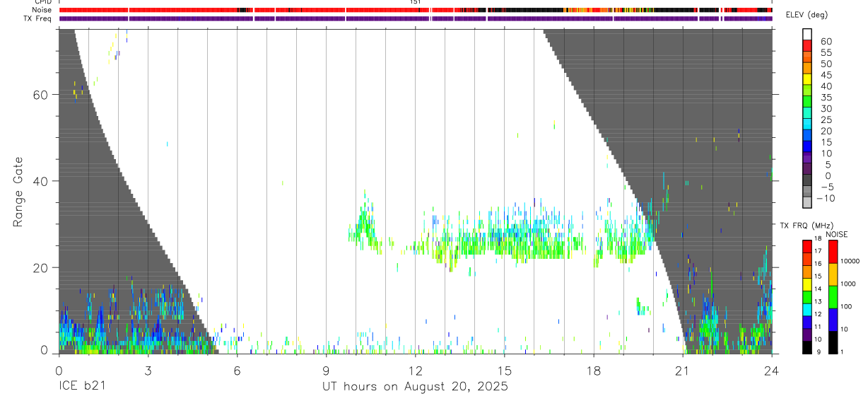Image resolution: width=868 pixels, height=401 pixels.
Task: Click the white box atop the ELEV color scale
Action: point(807,33)
